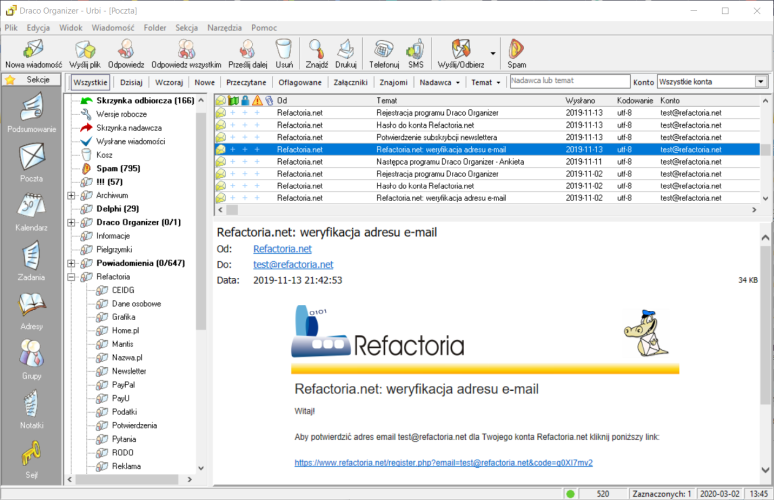
Task: Click the Sekcje star header button
Action: [31, 79]
